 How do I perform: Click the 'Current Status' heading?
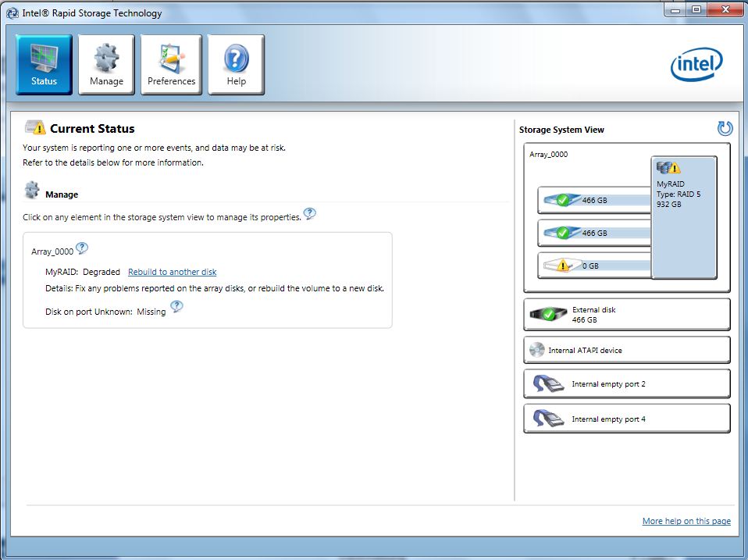point(92,129)
